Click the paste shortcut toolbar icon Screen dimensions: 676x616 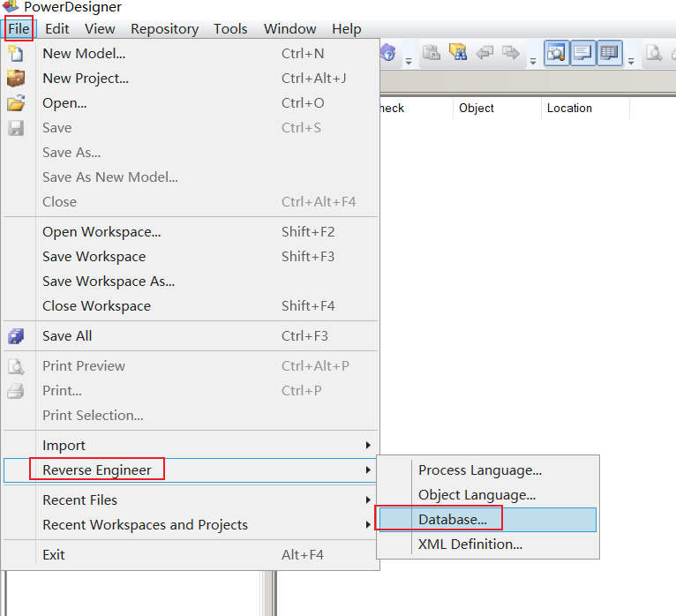[432, 53]
